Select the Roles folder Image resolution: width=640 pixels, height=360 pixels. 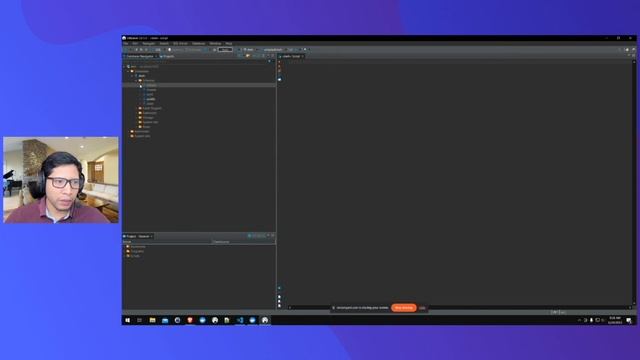145,127
